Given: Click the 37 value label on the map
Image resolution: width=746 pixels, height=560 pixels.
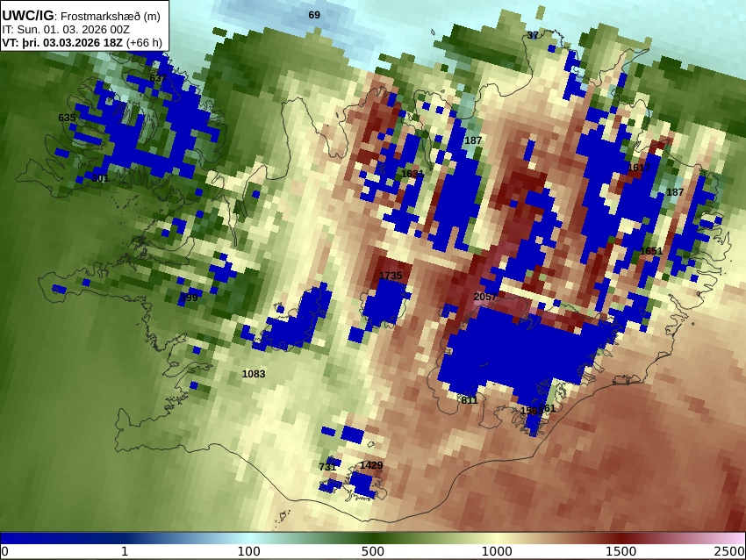Looking at the screenshot, I should [x=533, y=35].
